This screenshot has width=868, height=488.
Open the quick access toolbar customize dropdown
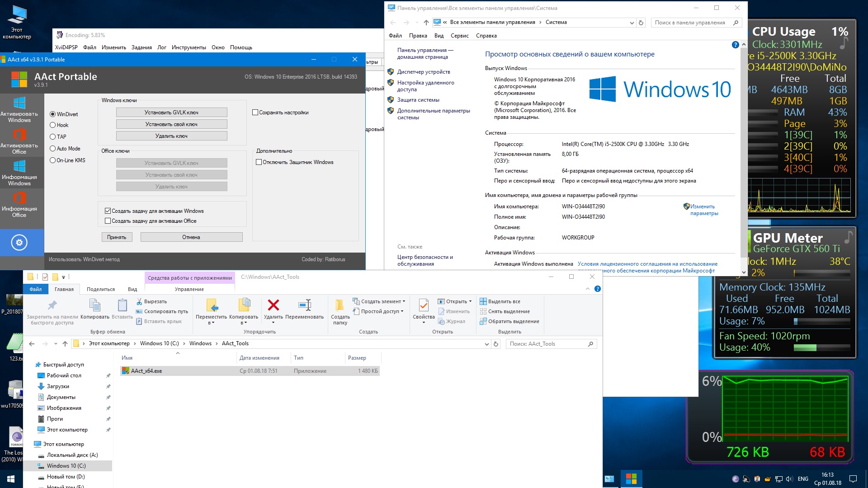click(x=64, y=277)
